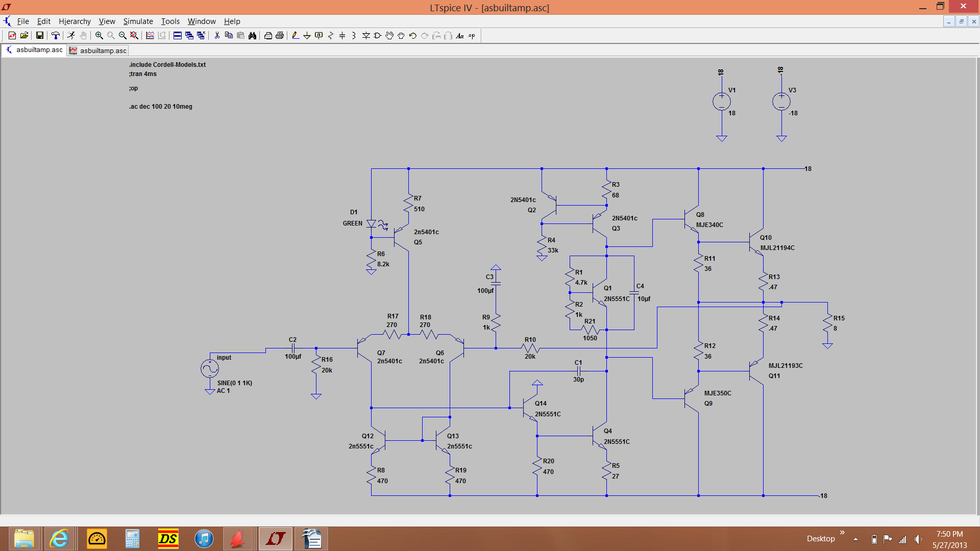Switch to asbuiltamp.asc schematic tab
The image size is (980, 551).
click(34, 50)
